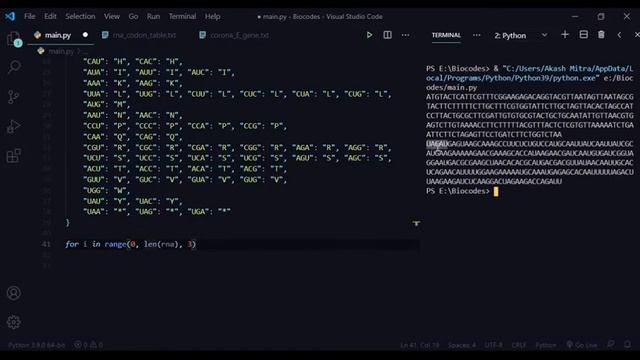Viewport: 640px width, 360px height.
Task: Click Ln 41, Col 19 cursor position
Action: (420, 345)
